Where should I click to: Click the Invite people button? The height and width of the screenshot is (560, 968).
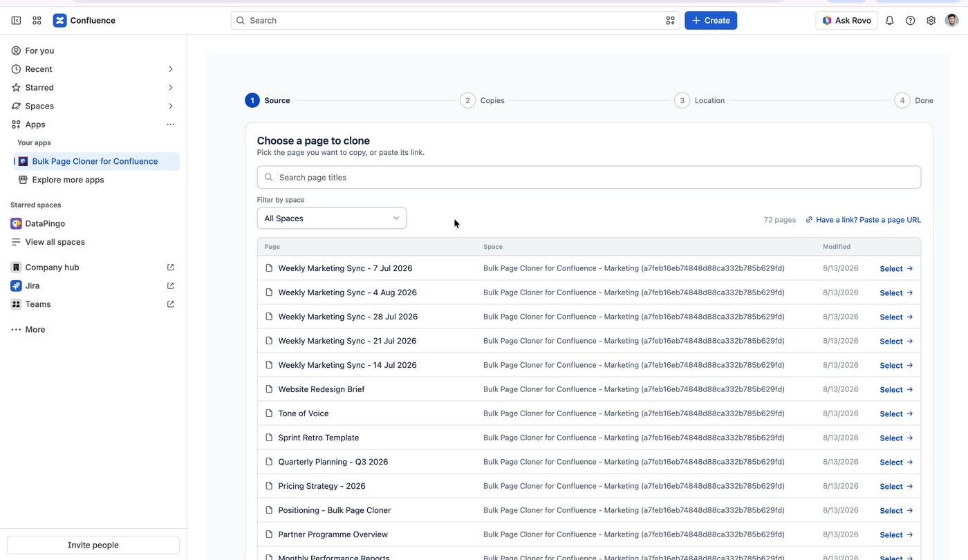(x=93, y=545)
